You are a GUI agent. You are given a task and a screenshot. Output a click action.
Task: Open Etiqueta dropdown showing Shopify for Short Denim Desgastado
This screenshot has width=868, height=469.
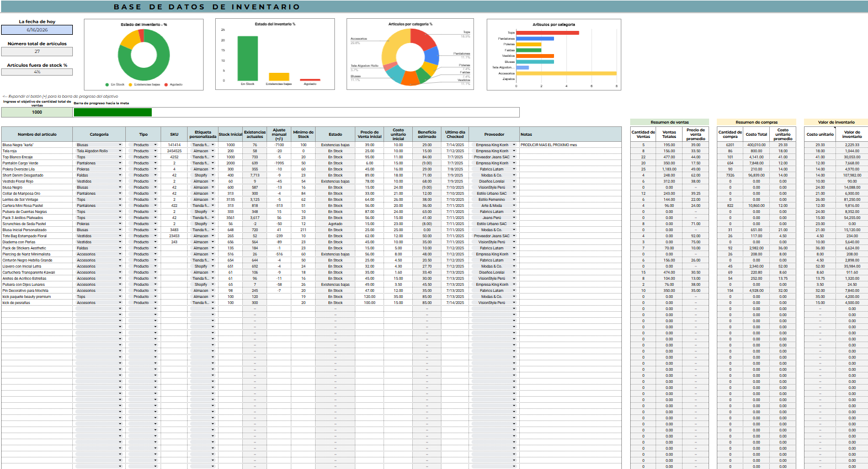pyautogui.click(x=212, y=175)
